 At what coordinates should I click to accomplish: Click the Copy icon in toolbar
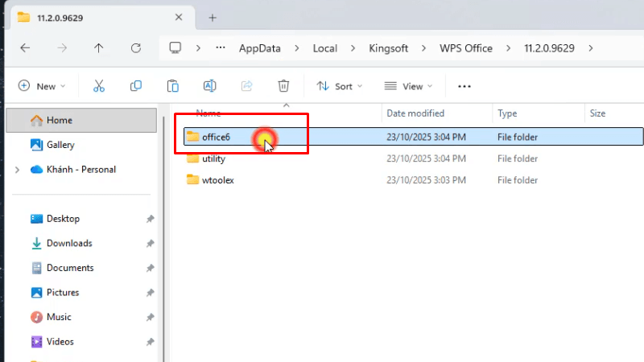pyautogui.click(x=136, y=86)
